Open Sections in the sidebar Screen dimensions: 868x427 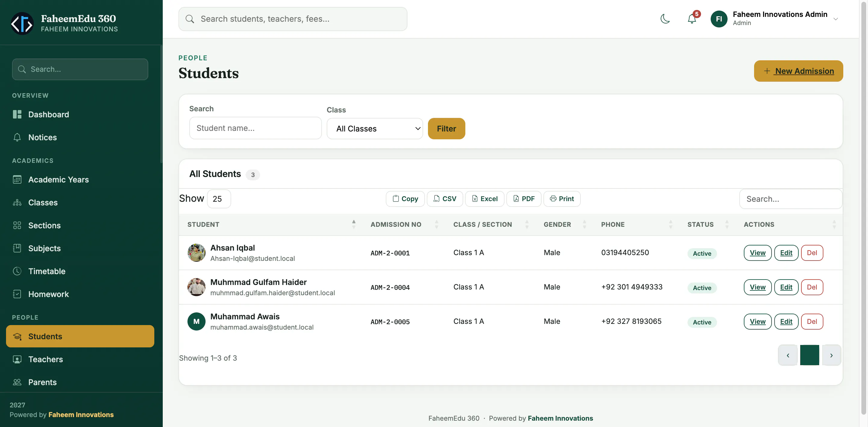click(x=80, y=226)
